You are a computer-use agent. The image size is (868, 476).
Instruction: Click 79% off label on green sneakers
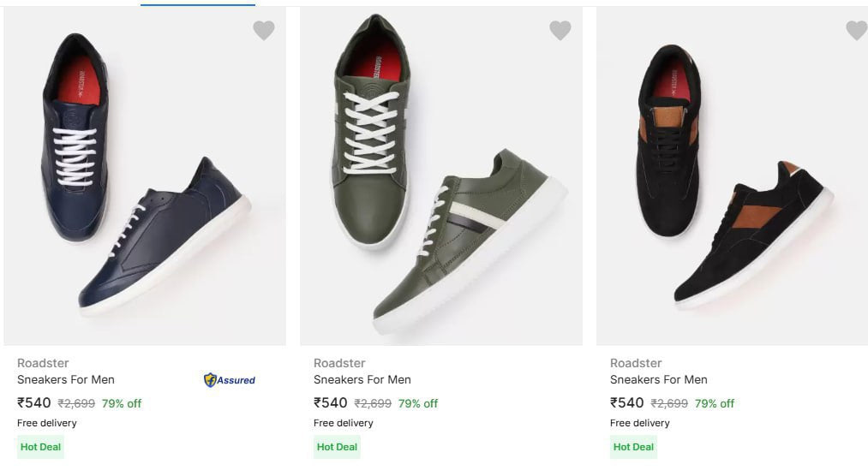[x=418, y=404]
